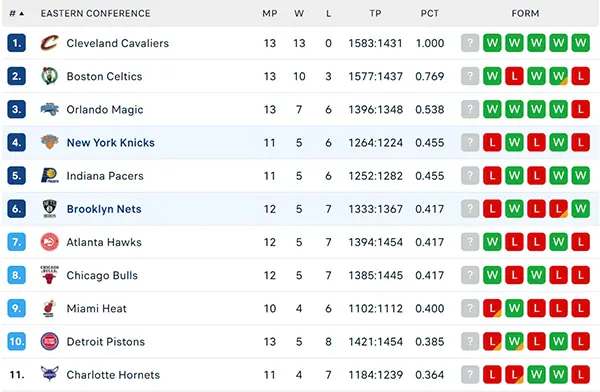This screenshot has width=600, height=392.
Task: Click the Detroit Pistons team logo
Action: (x=50, y=341)
